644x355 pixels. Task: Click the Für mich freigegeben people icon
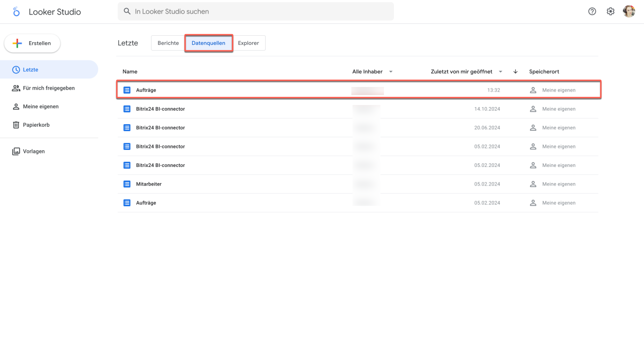pos(16,88)
